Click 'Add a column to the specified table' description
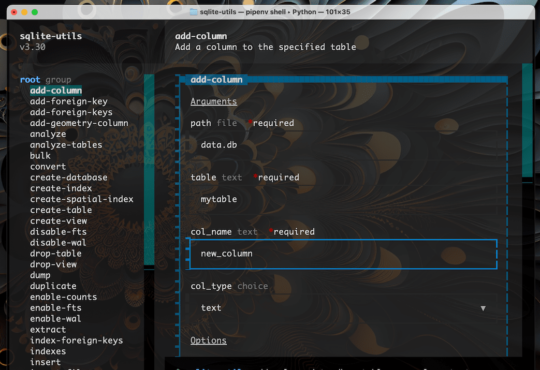The width and height of the screenshot is (540, 370). point(266,47)
